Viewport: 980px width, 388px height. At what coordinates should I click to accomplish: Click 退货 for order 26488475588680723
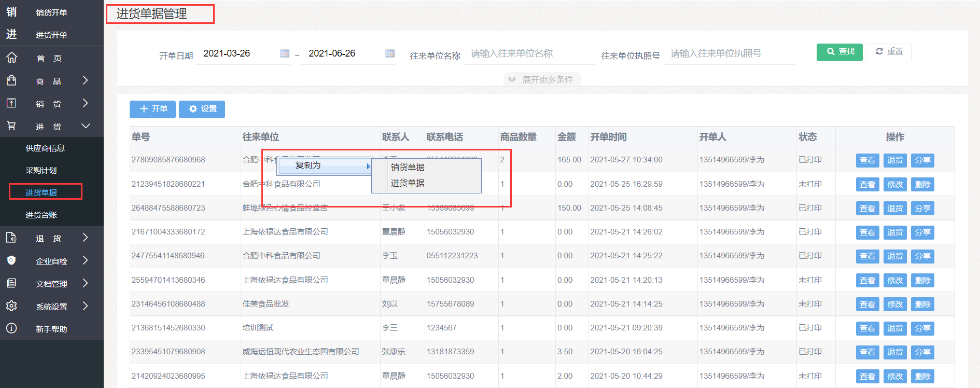895,208
